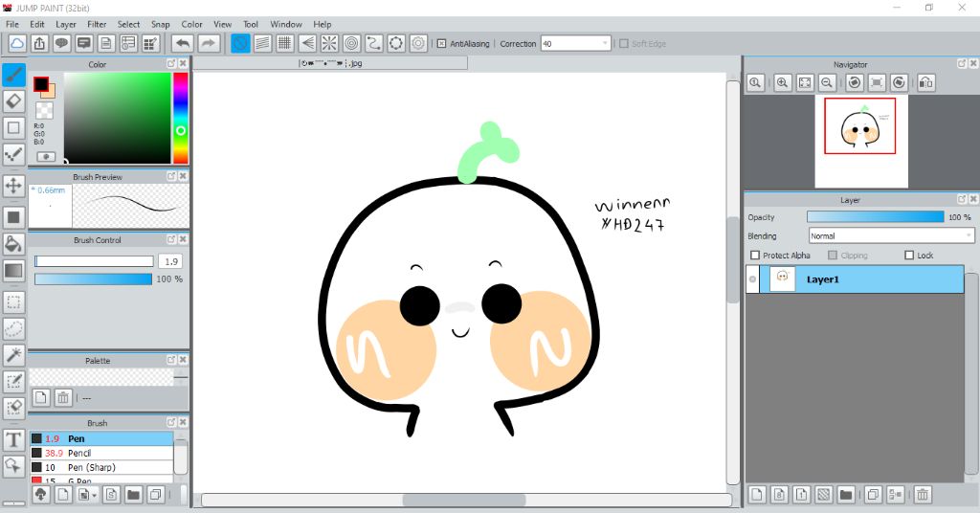Delete layer with trash icon
Image resolution: width=980 pixels, height=513 pixels.
923,495
